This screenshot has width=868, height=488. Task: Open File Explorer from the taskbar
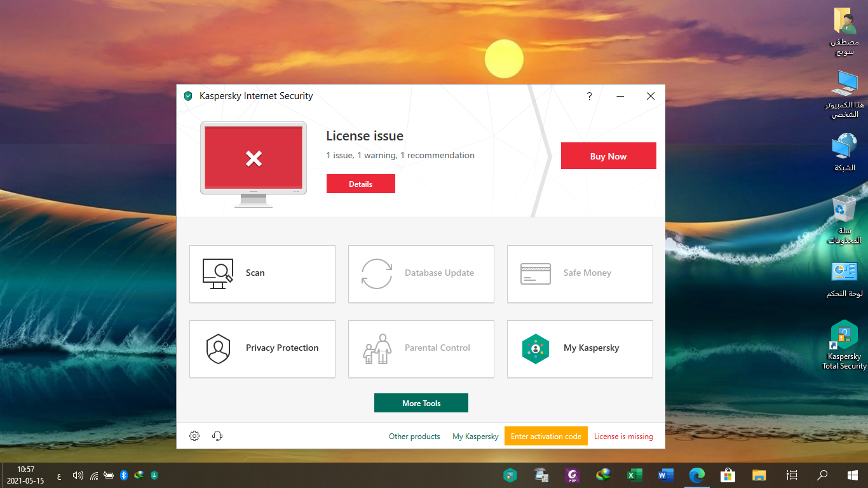click(x=759, y=475)
